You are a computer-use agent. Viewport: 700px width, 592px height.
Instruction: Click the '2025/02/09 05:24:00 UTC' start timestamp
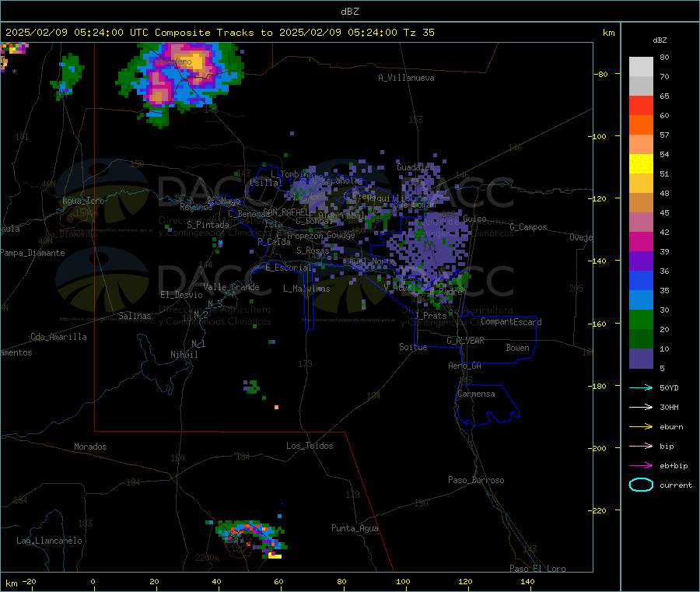click(77, 33)
